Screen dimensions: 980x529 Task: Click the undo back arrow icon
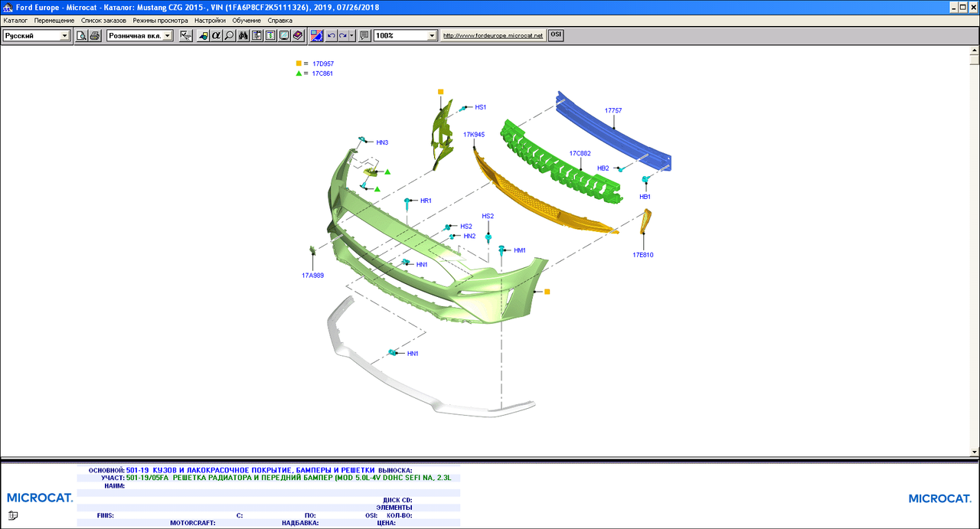tap(331, 35)
